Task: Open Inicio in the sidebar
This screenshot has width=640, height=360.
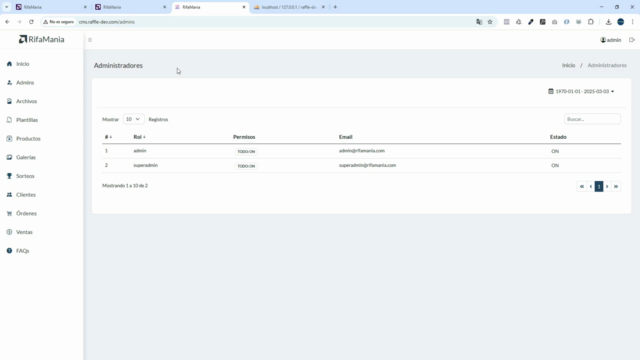Action: (x=22, y=64)
